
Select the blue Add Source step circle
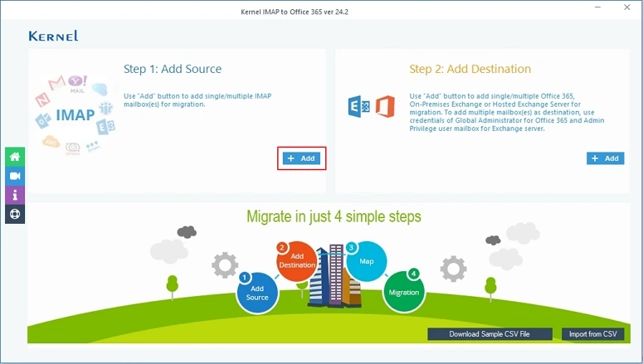(257, 292)
